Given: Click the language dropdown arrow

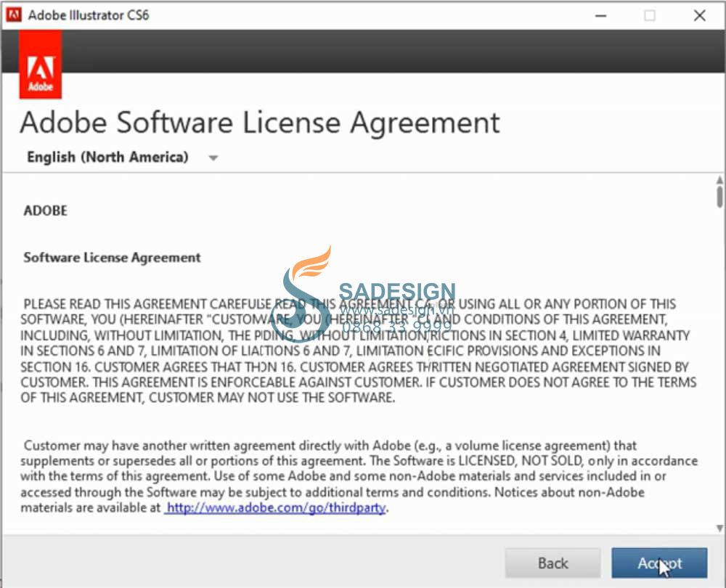Looking at the screenshot, I should [x=213, y=158].
